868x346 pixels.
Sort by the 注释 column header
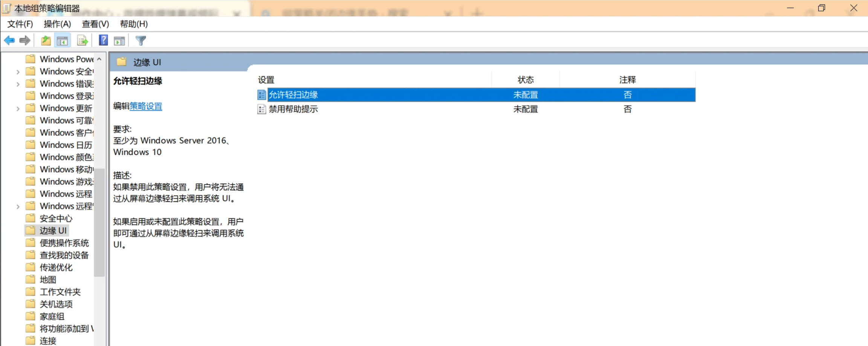pyautogui.click(x=627, y=80)
